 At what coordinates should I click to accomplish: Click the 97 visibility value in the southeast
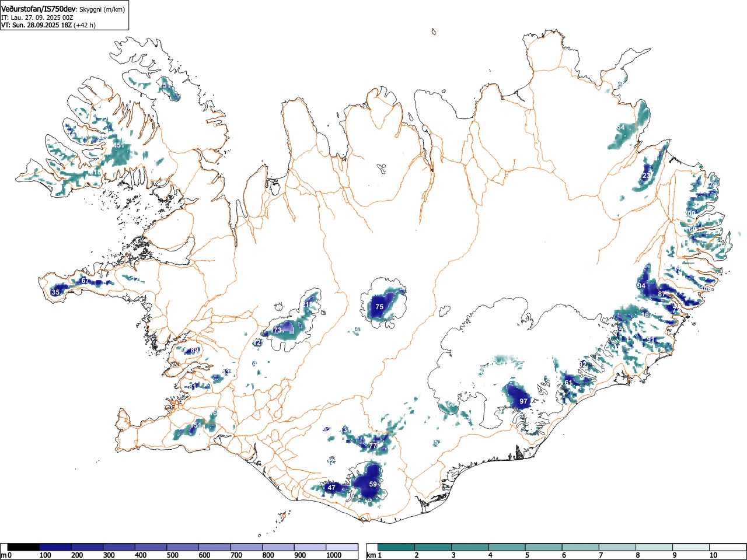click(523, 401)
